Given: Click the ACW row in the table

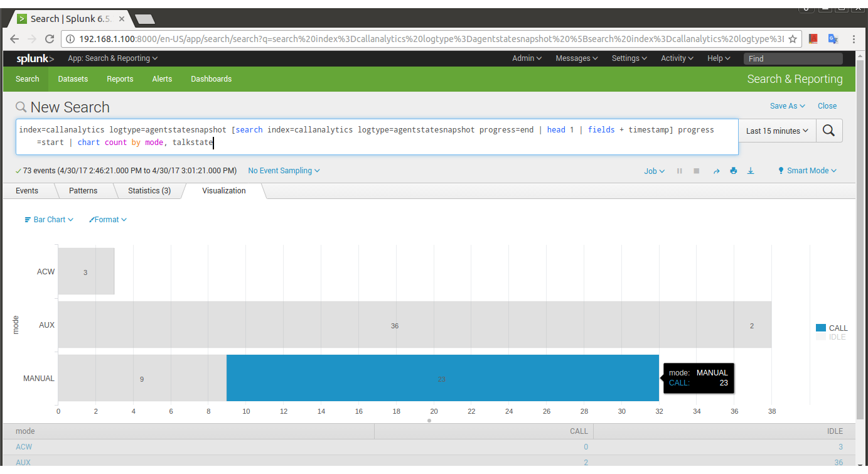Looking at the screenshot, I should pos(24,447).
